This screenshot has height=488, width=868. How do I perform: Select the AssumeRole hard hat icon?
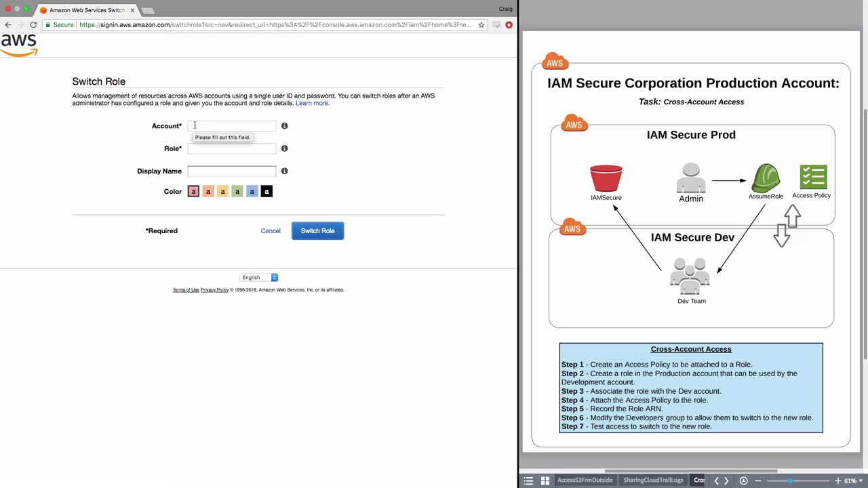coord(765,178)
